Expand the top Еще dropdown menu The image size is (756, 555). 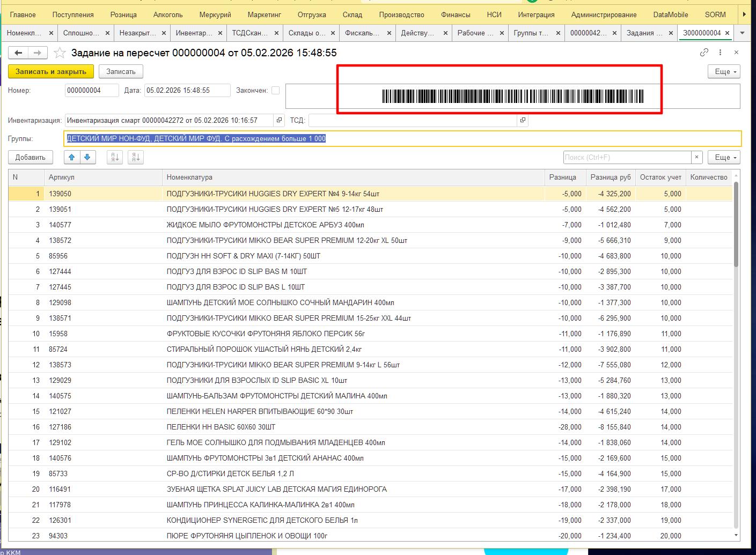(724, 71)
